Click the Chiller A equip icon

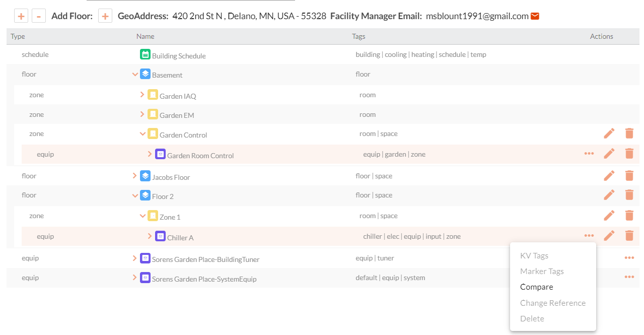pyautogui.click(x=160, y=236)
